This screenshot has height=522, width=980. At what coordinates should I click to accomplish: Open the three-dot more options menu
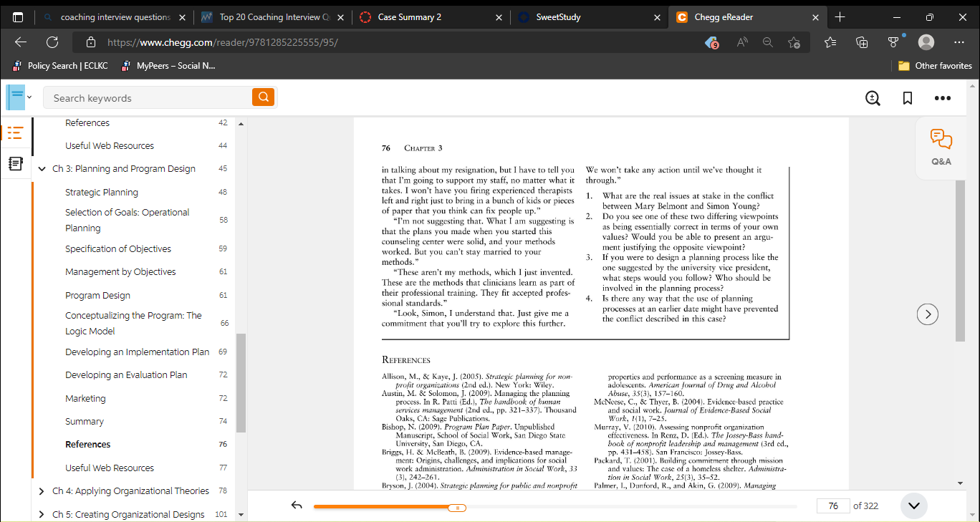pyautogui.click(x=943, y=98)
